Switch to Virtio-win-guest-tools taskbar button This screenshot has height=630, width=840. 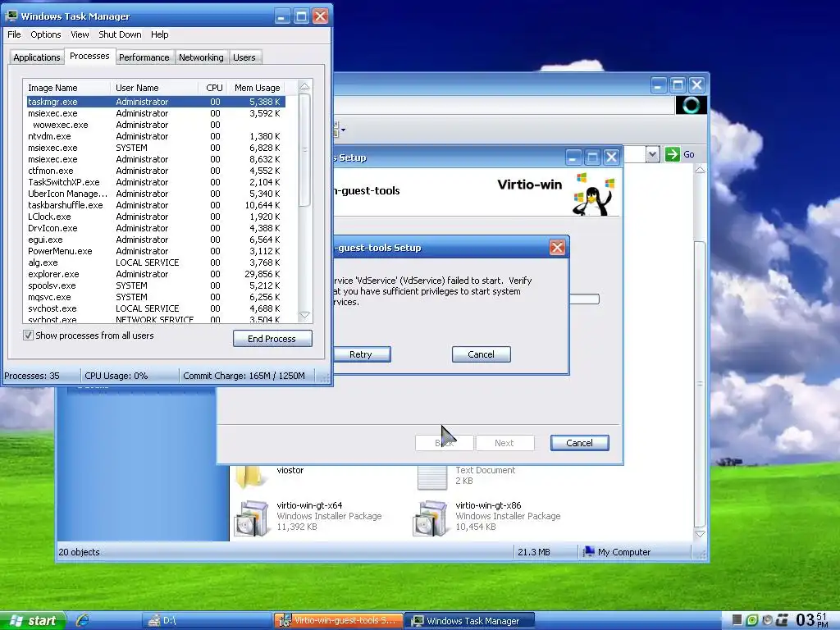point(338,620)
